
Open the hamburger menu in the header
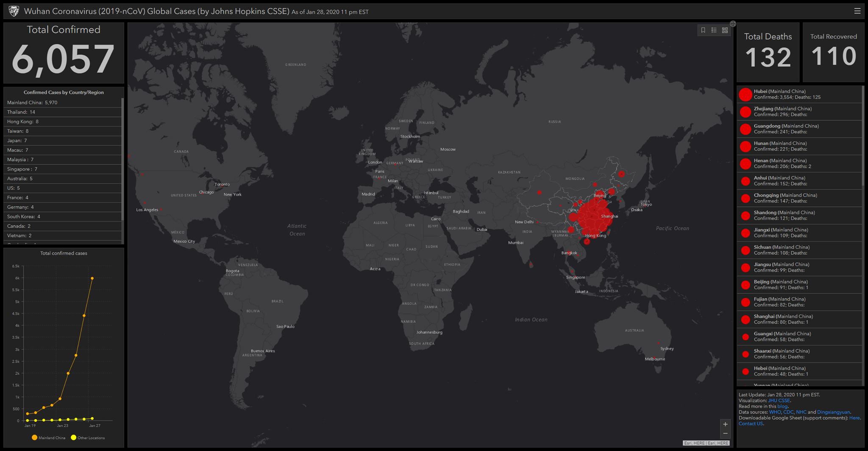[857, 11]
